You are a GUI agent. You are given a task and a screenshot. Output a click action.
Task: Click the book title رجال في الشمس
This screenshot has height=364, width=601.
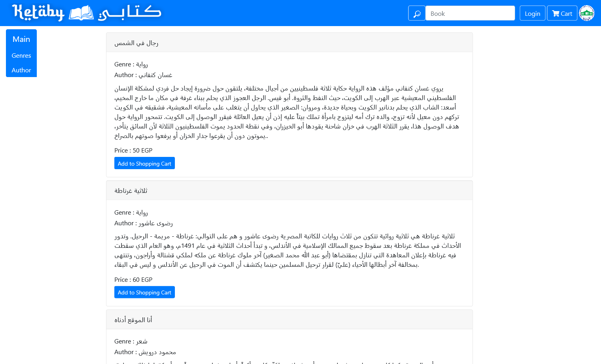point(137,43)
